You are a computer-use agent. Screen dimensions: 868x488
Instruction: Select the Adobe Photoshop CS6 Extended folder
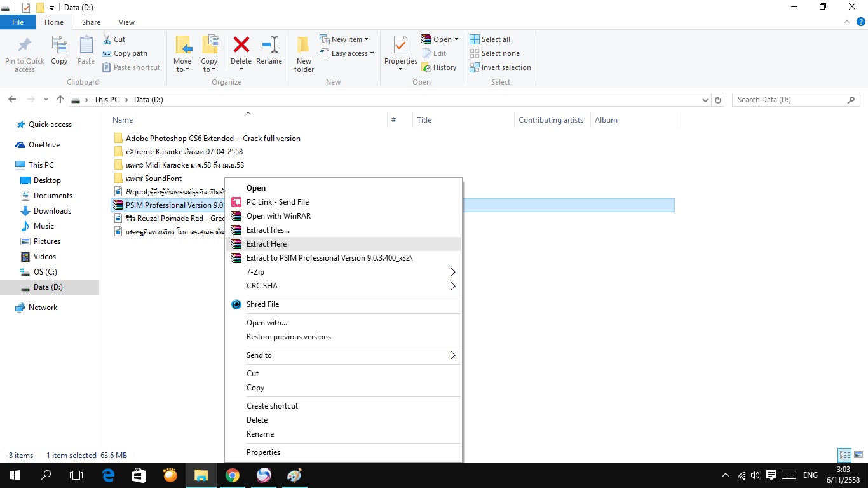[x=213, y=139]
